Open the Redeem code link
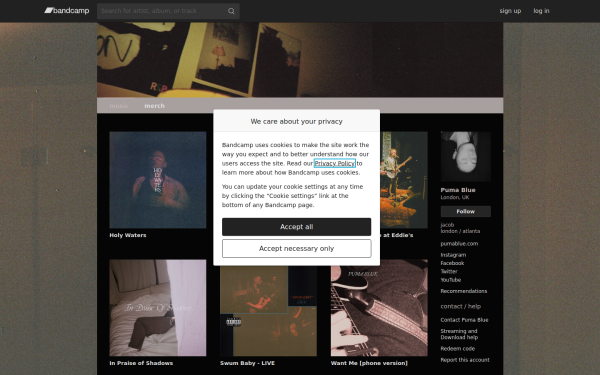This screenshot has width=600, height=375. point(458,349)
